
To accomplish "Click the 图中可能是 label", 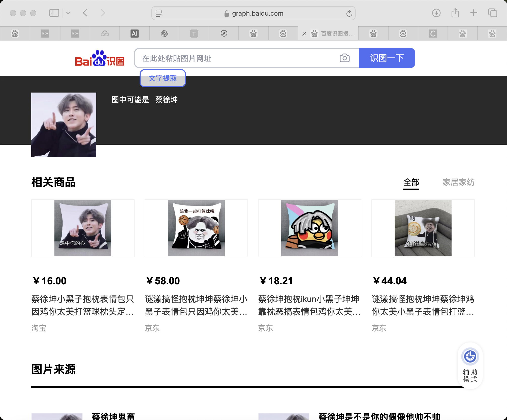I will pos(130,100).
